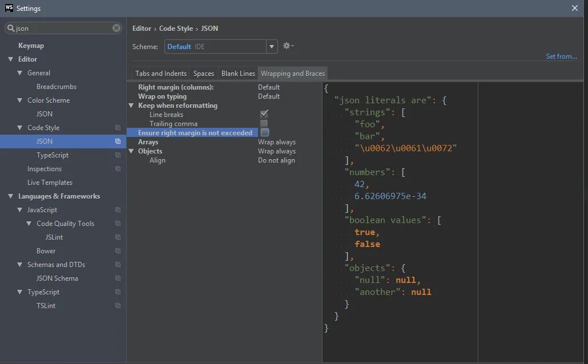This screenshot has height=364, width=588.
Task: Open the Scheme dropdown arrow
Action: [x=272, y=46]
